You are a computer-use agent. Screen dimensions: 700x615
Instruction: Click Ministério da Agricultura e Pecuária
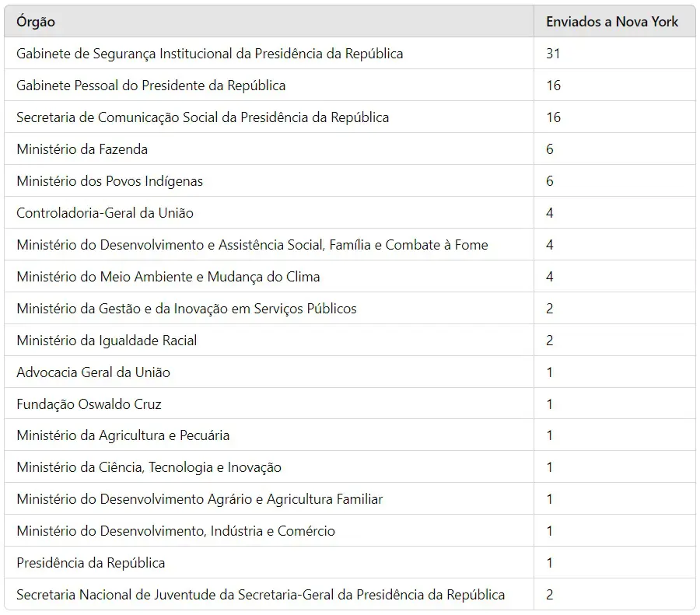point(123,435)
